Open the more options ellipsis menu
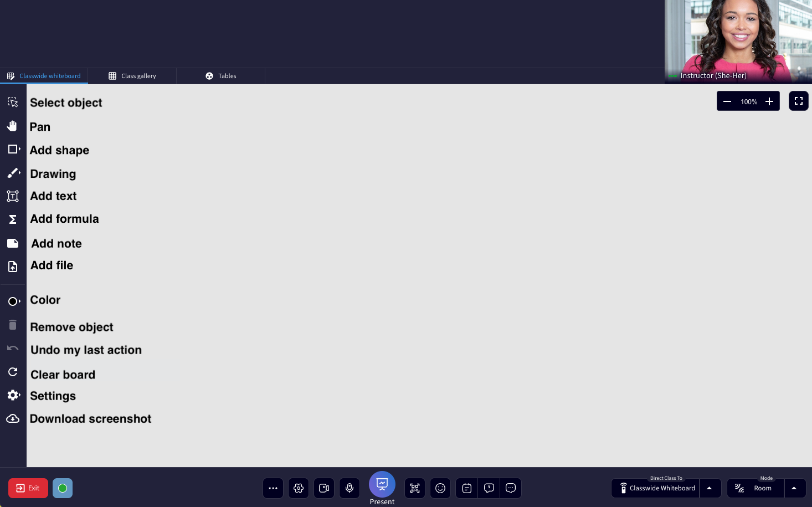812x507 pixels. pos(273,488)
